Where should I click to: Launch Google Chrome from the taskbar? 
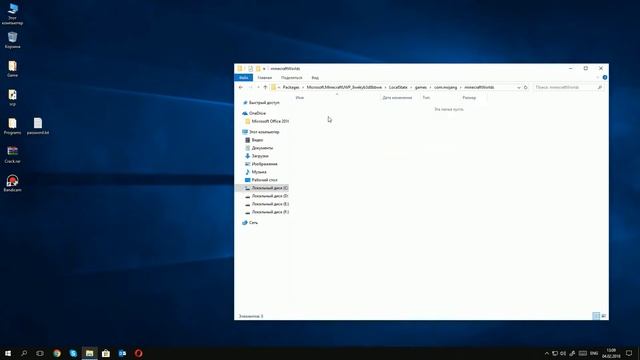(x=57, y=353)
